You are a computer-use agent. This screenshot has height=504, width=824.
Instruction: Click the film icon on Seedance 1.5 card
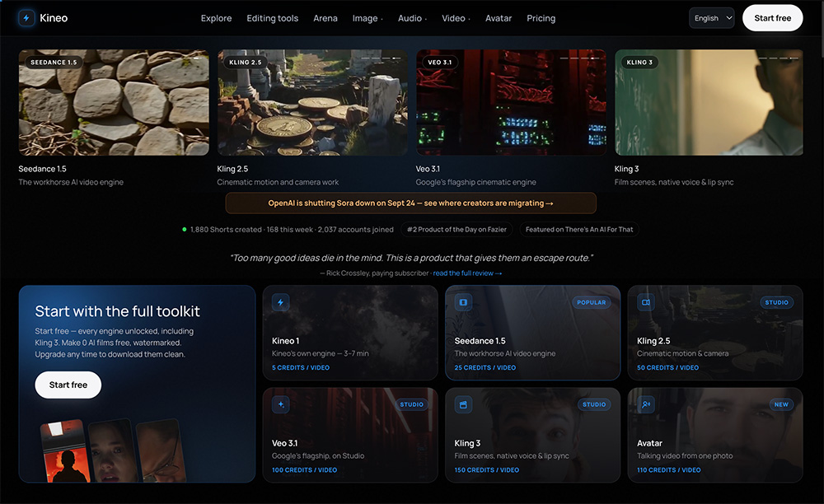point(463,302)
